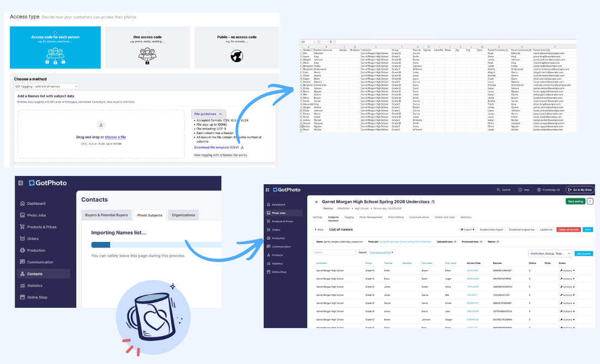600x364 pixels.
Task: Click the multi-lock people icon in blue card
Action: coord(55,56)
